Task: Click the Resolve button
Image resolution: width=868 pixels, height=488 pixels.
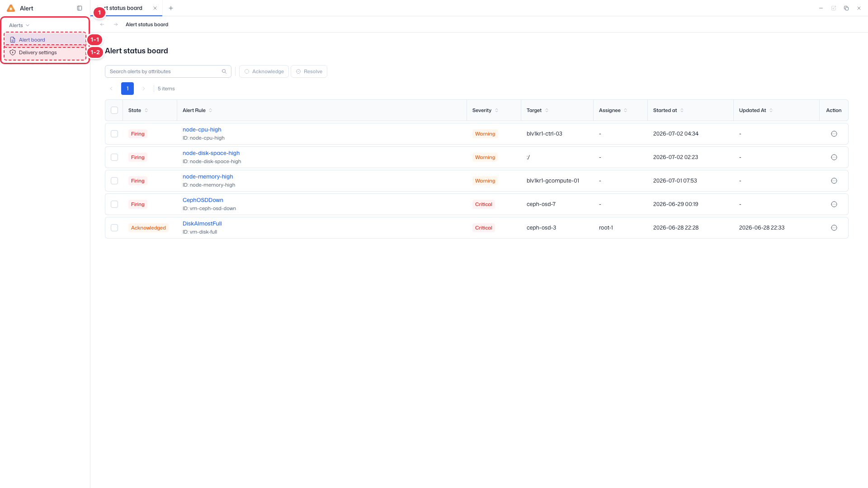Action: (309, 71)
